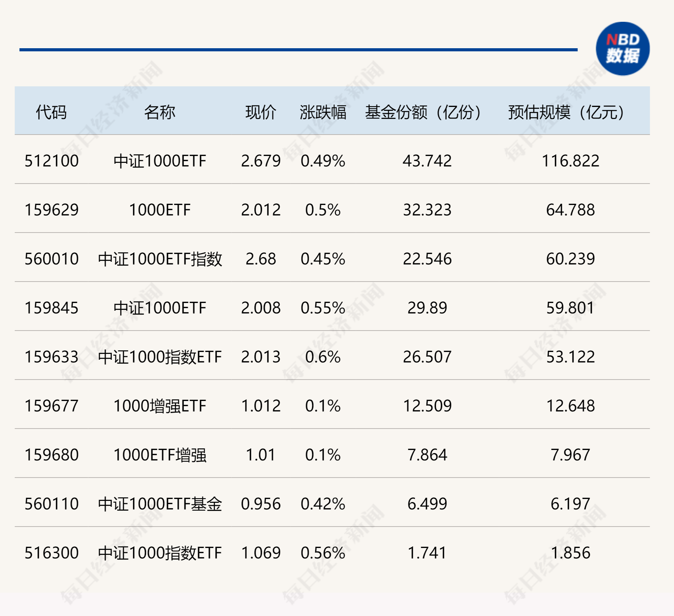Click the estimated size 7.967
The width and height of the screenshot is (674, 616).
point(570,455)
